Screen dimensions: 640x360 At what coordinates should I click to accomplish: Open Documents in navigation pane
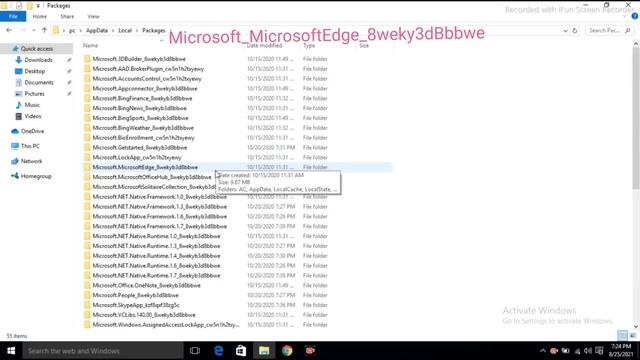pyautogui.click(x=39, y=82)
